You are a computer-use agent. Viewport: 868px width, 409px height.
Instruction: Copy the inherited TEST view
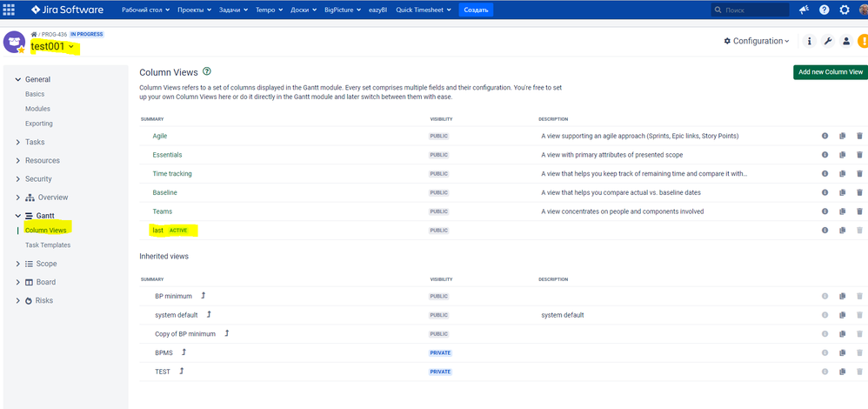[x=843, y=372]
